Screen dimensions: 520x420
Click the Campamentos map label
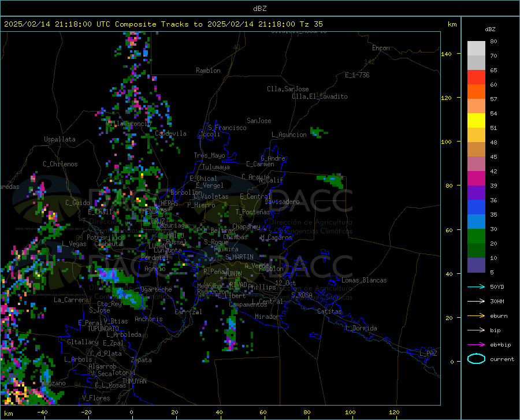click(x=248, y=304)
